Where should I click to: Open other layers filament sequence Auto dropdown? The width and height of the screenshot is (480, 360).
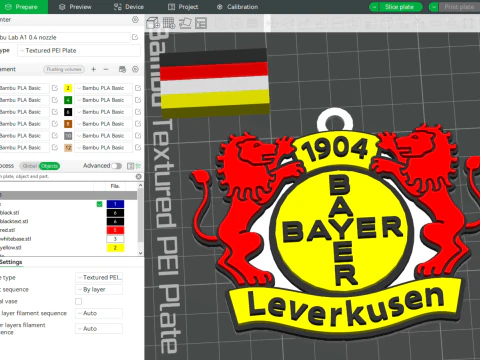[x=99, y=329]
